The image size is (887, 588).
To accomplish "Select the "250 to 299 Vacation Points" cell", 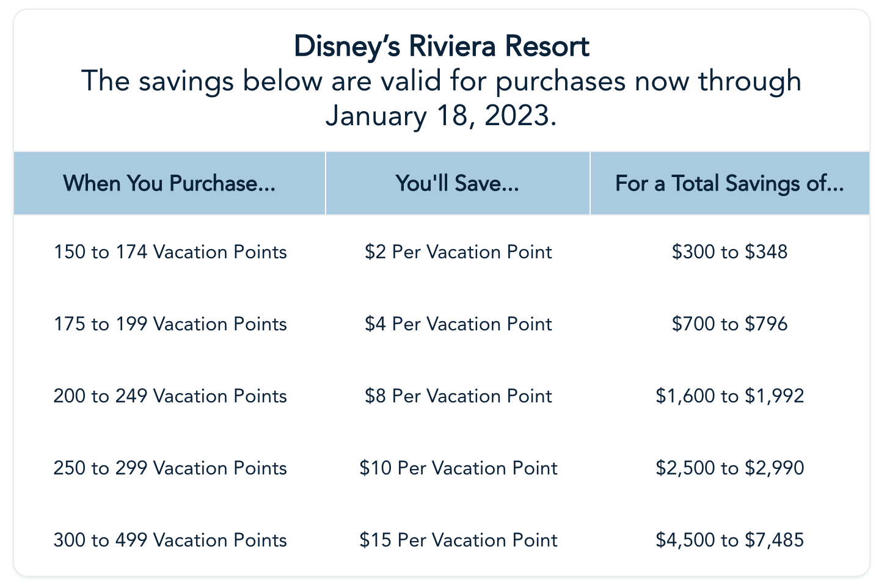I will click(170, 468).
